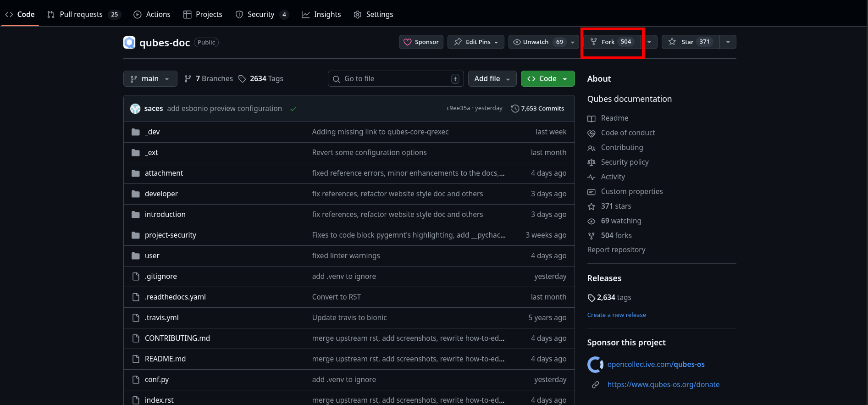Open the latest commit message link
This screenshot has height=405, width=868.
[x=225, y=109]
